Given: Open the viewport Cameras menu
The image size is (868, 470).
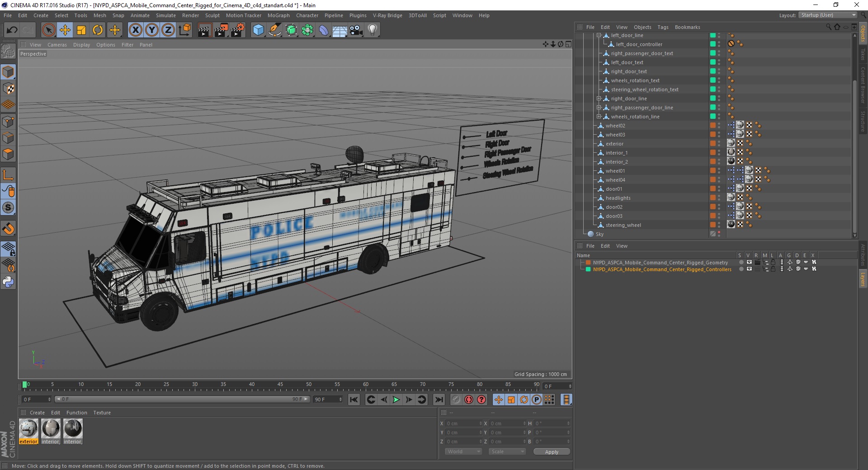Looking at the screenshot, I should (57, 45).
